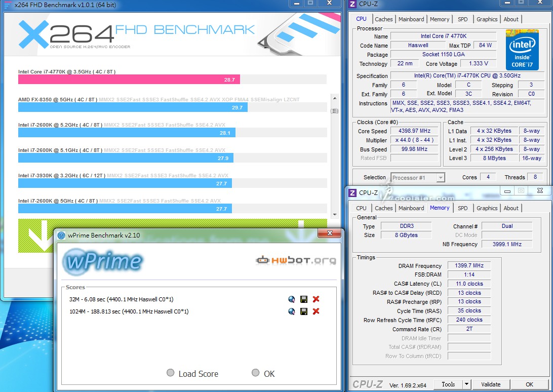Expand the Tools dropdown arrow in CPU-Z

click(x=466, y=384)
